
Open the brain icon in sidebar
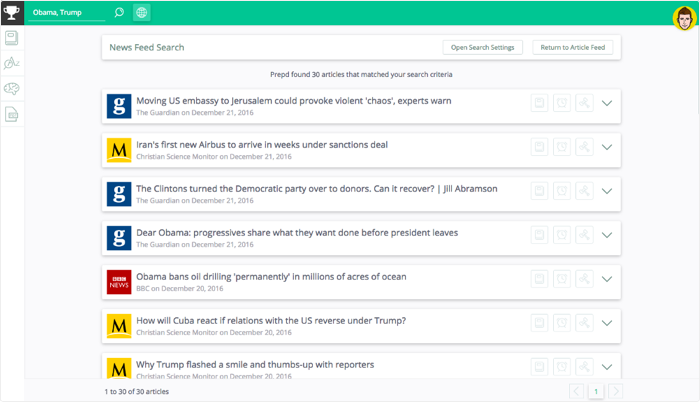12,89
